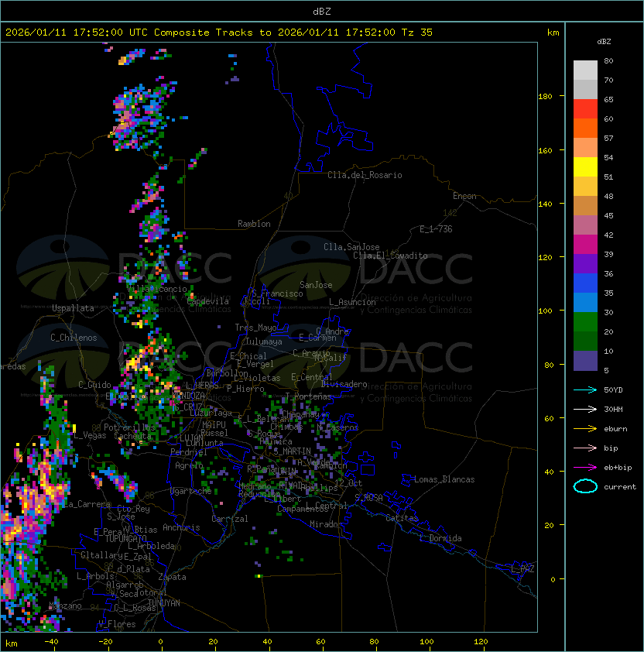
Task: Click the Uspallata map label
Action: click(x=73, y=308)
